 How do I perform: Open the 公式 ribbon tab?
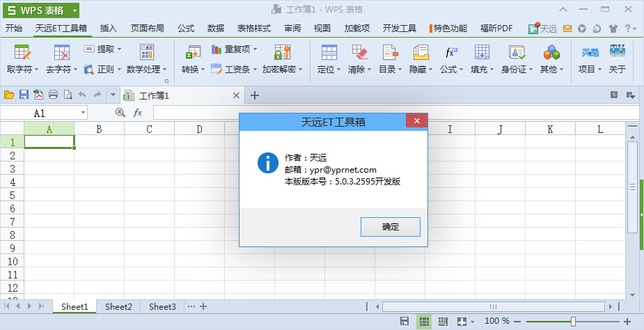click(186, 29)
